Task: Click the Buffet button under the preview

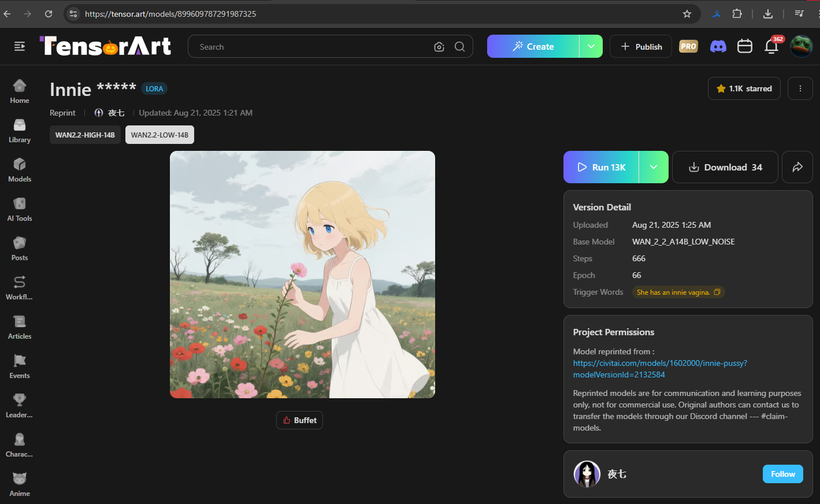Action: [299, 420]
